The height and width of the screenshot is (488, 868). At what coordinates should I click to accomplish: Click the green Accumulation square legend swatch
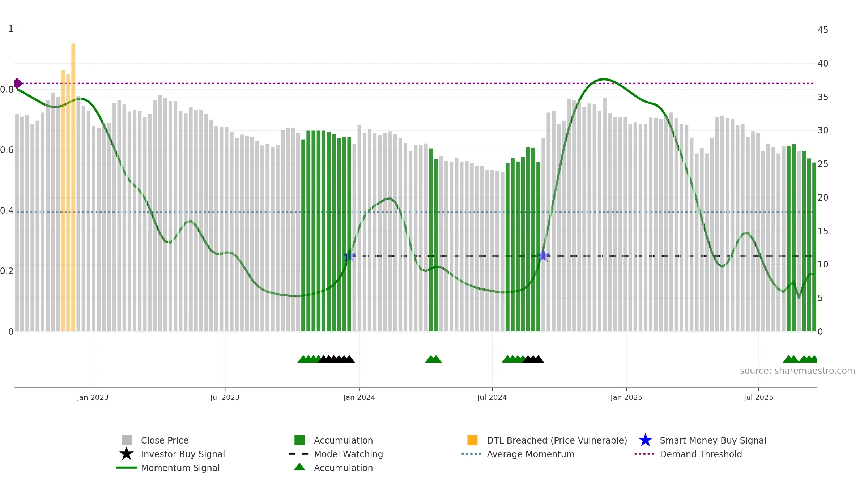tap(299, 440)
